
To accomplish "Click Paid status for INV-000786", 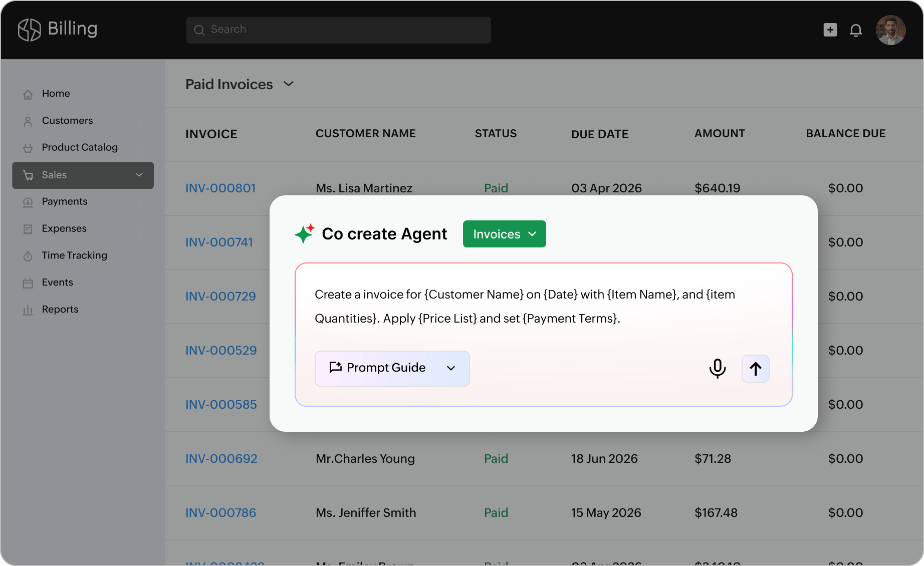I will [x=496, y=513].
